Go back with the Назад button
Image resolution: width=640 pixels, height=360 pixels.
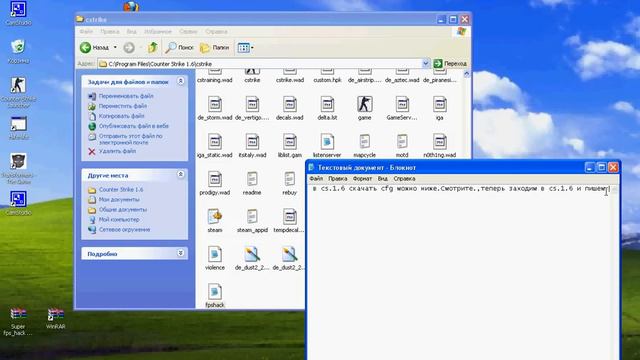[x=94, y=48]
